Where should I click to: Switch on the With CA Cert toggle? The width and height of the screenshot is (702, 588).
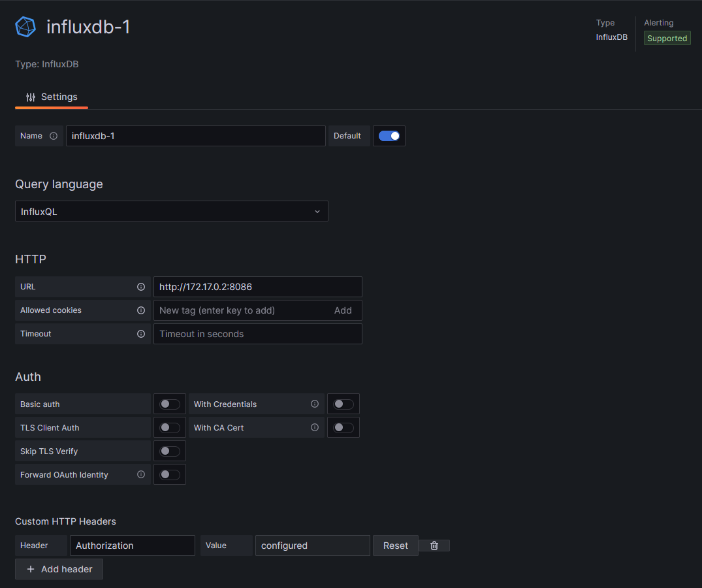coord(343,428)
